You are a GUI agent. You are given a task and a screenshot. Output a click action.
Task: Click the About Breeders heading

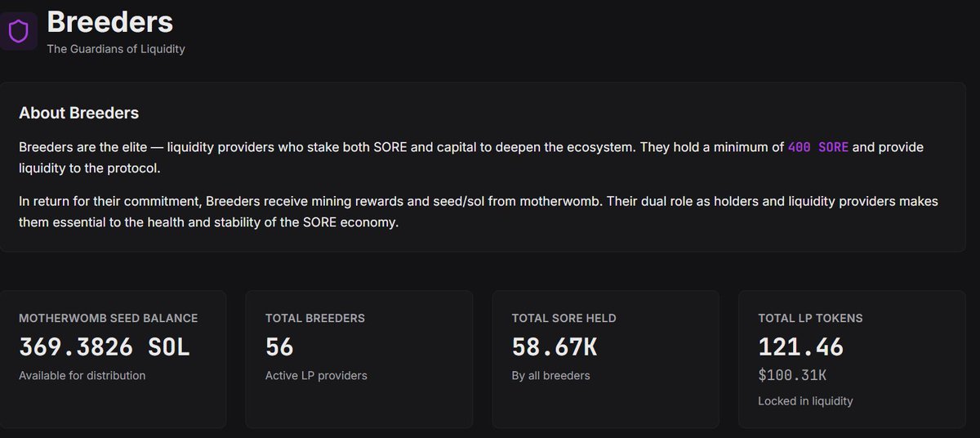click(78, 113)
